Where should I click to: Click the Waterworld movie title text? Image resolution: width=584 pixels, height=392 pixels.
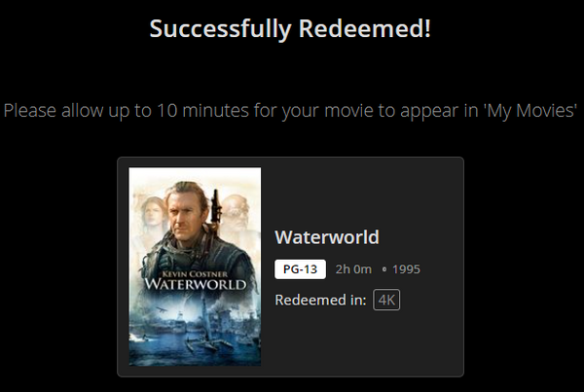[327, 237]
